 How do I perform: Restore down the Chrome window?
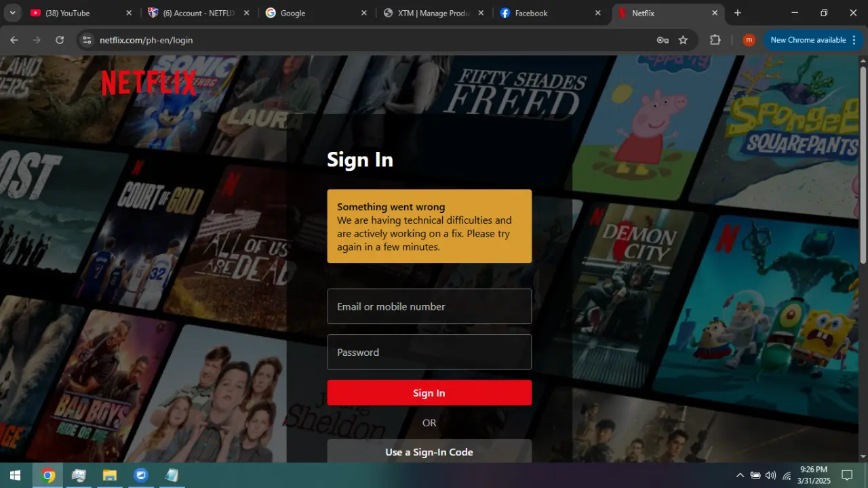(824, 13)
